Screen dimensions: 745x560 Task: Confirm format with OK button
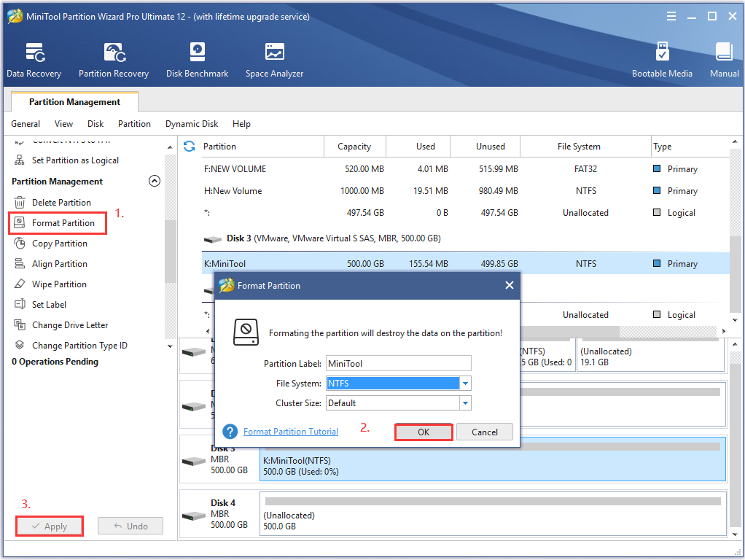tap(424, 432)
